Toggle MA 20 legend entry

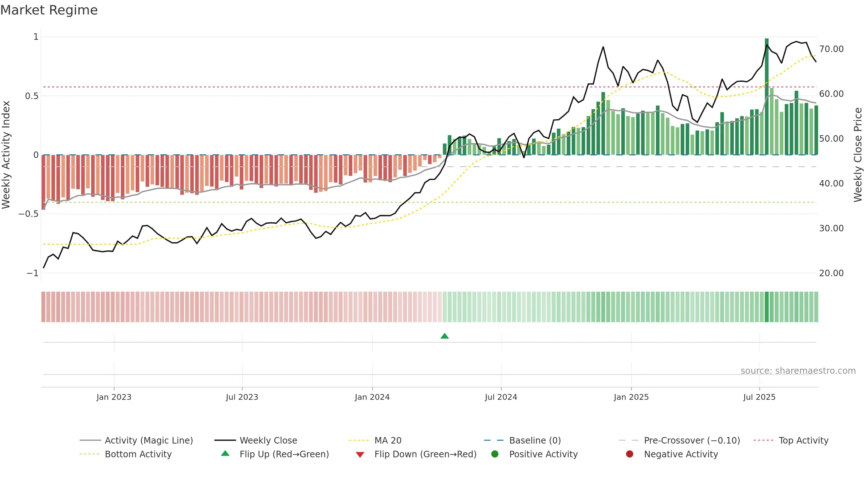point(375,440)
